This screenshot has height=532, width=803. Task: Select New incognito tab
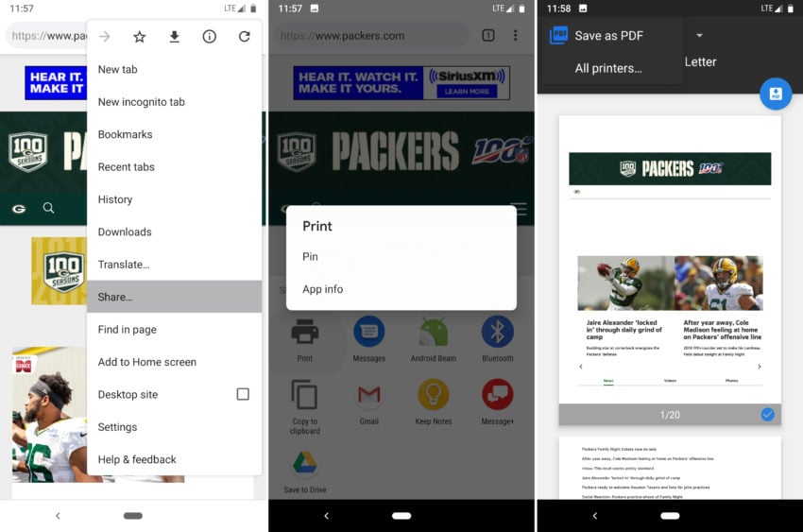point(174,102)
